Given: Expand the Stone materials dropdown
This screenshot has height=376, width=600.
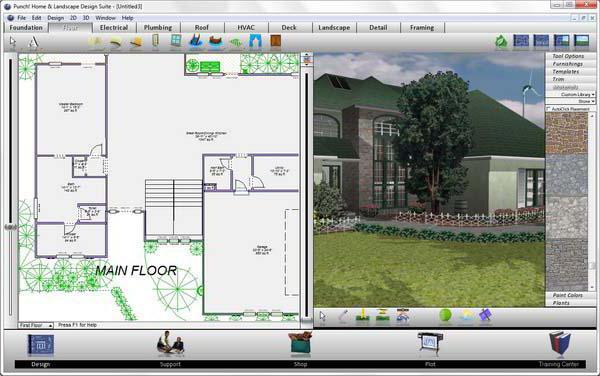Looking at the screenshot, I should pos(571,101).
